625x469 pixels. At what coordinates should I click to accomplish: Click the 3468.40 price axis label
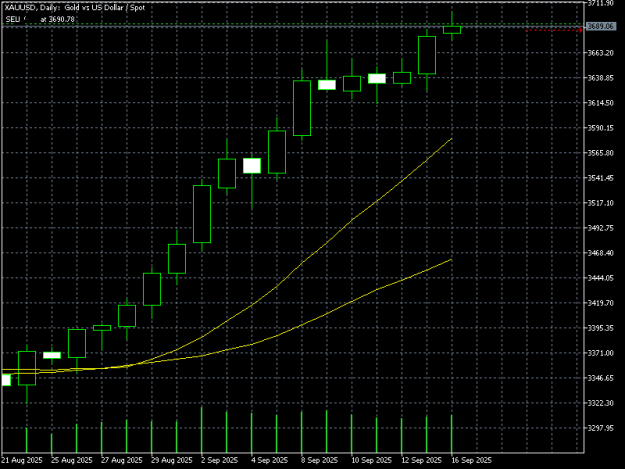pyautogui.click(x=601, y=253)
